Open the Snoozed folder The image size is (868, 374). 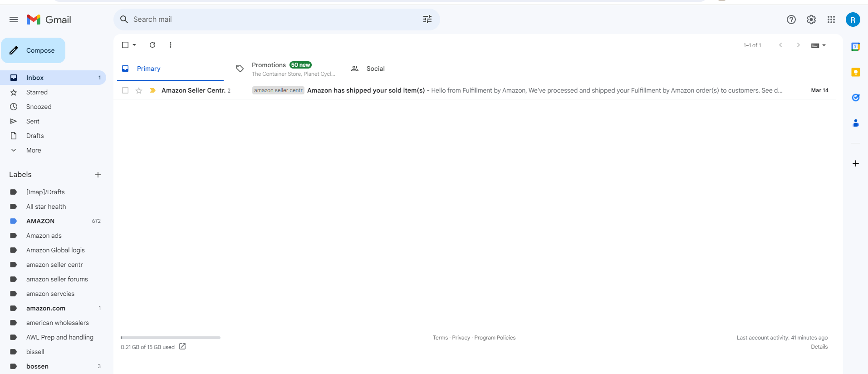click(53, 107)
